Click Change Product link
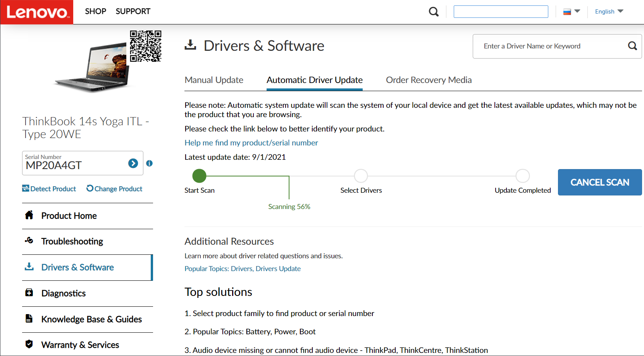This screenshot has height=356, width=644. tap(114, 188)
